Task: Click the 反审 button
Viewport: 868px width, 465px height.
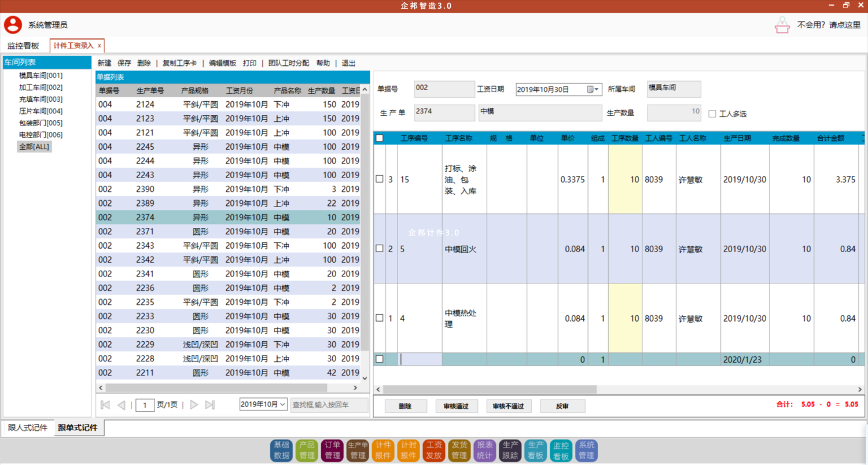Action: [562, 406]
